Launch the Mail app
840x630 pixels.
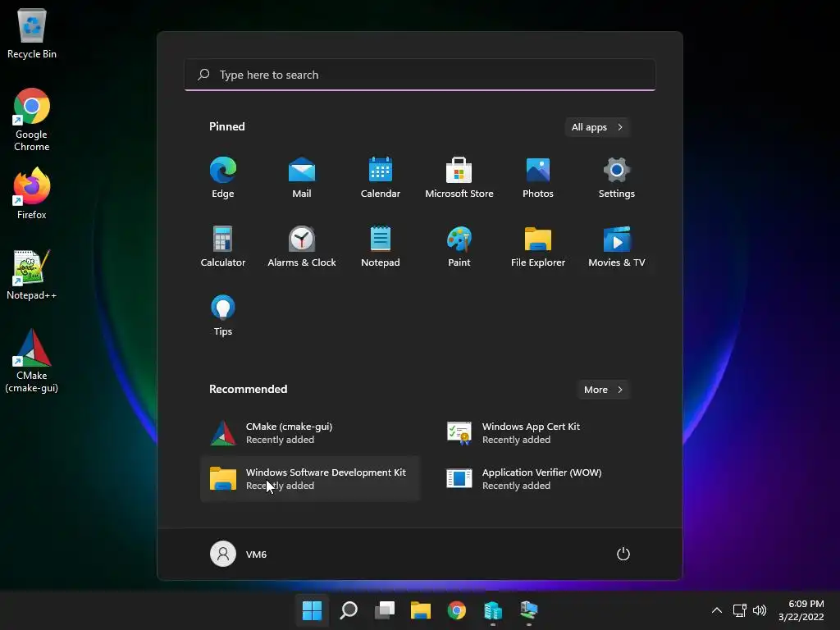tap(302, 177)
